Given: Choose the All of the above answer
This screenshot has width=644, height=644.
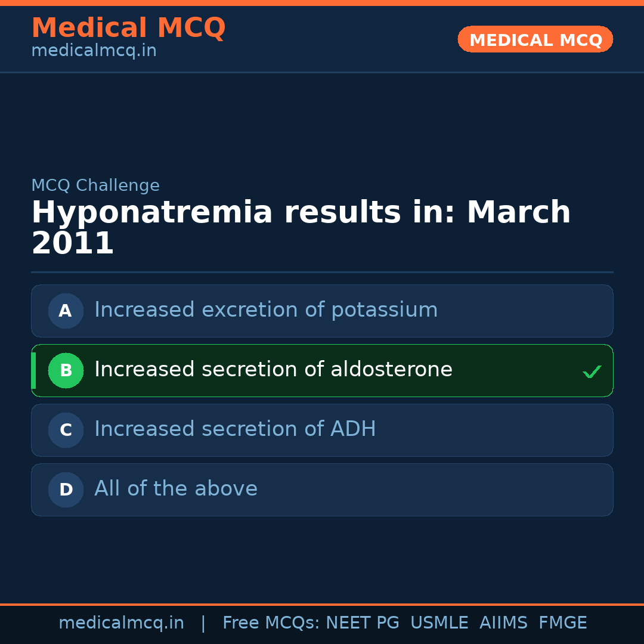Looking at the screenshot, I should pyautogui.click(x=176, y=489).
